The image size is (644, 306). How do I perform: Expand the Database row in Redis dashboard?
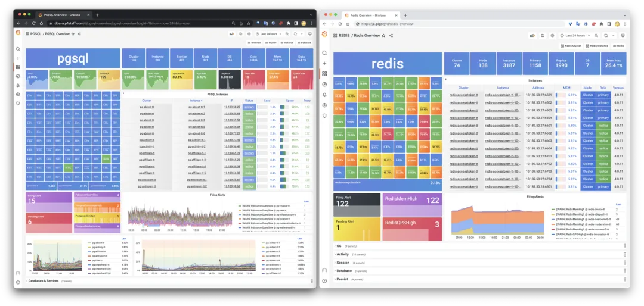pyautogui.click(x=480, y=271)
